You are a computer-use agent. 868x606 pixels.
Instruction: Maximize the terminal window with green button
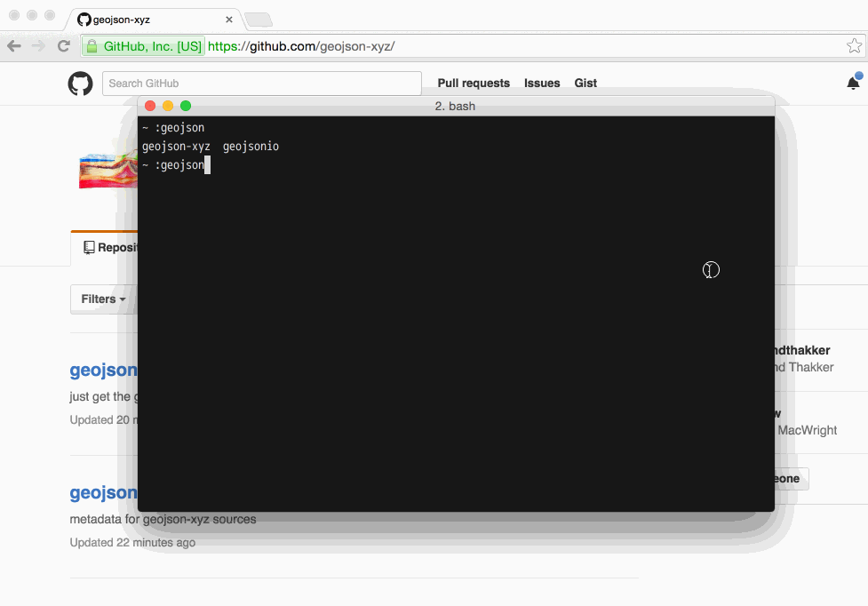coord(186,106)
